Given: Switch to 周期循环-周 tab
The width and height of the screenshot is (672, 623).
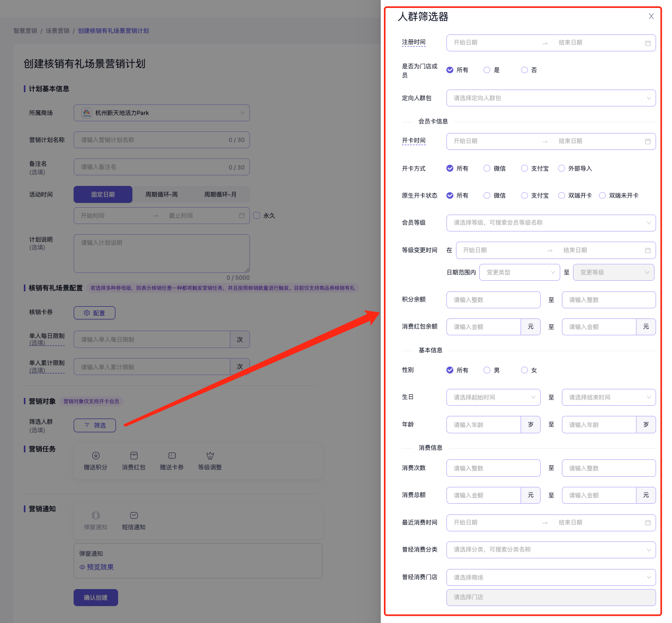Looking at the screenshot, I should pyautogui.click(x=162, y=194).
